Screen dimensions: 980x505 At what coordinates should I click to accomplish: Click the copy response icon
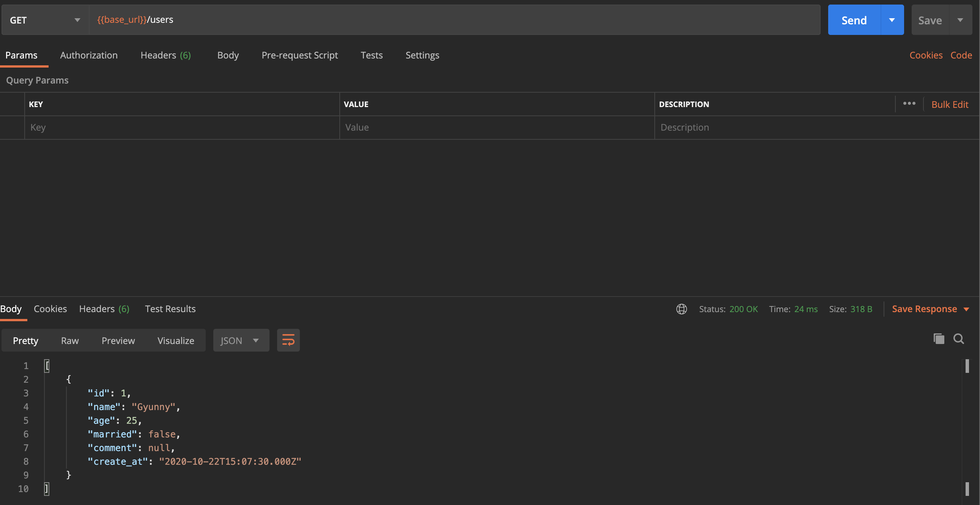(x=939, y=338)
